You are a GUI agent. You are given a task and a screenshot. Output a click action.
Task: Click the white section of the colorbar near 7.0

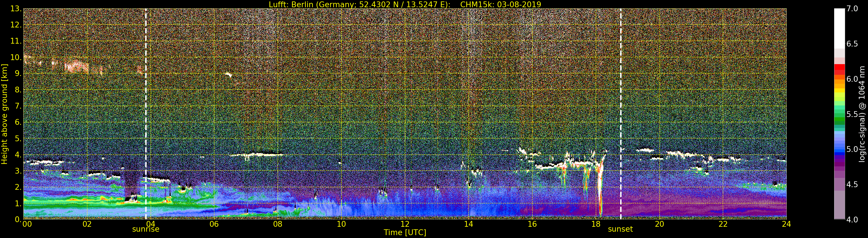839,29
